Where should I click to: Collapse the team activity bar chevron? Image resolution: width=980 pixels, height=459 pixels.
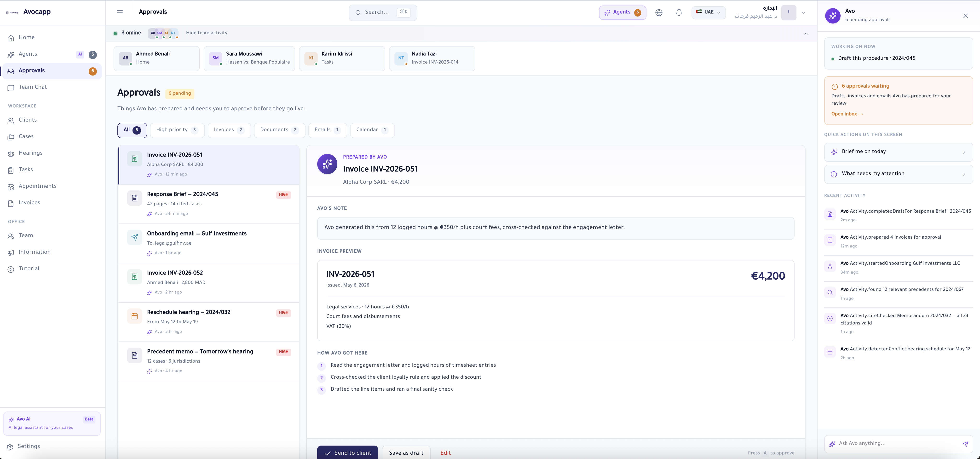[x=806, y=34]
